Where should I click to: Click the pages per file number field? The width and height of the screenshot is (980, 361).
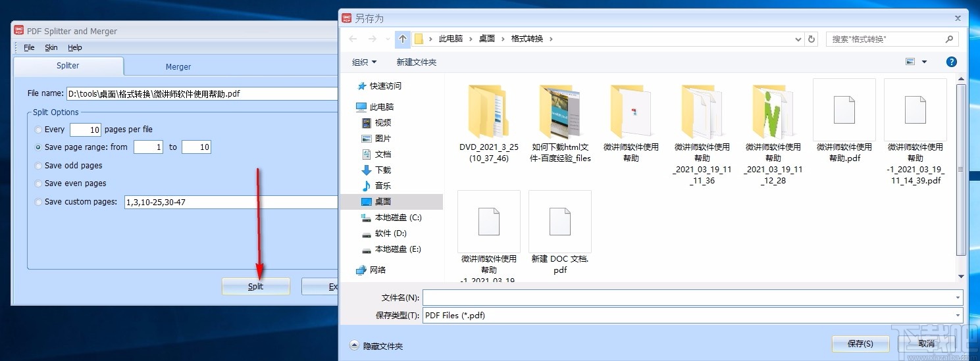pos(85,130)
